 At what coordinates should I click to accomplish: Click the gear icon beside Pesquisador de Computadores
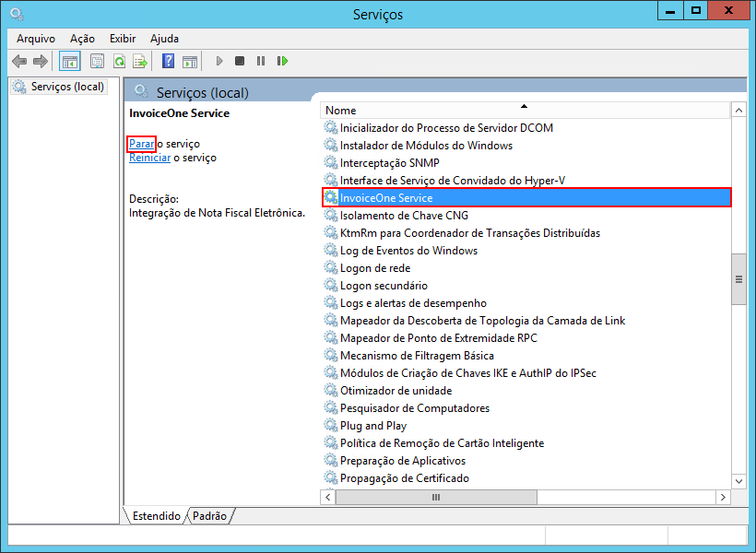(330, 407)
